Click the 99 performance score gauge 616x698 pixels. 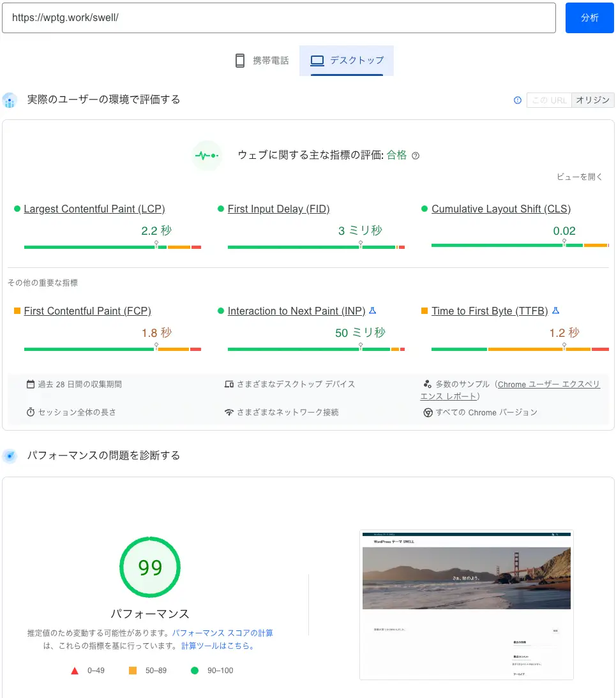pyautogui.click(x=150, y=567)
